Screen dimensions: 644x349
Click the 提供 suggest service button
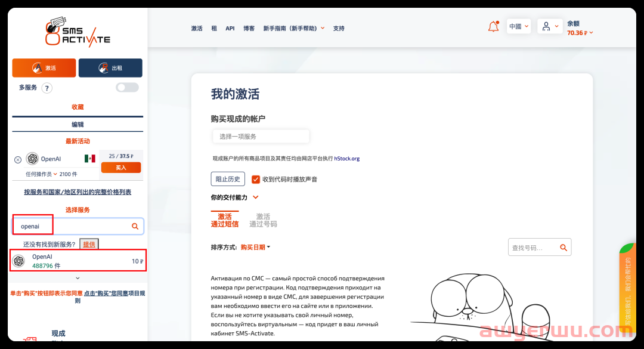point(89,244)
